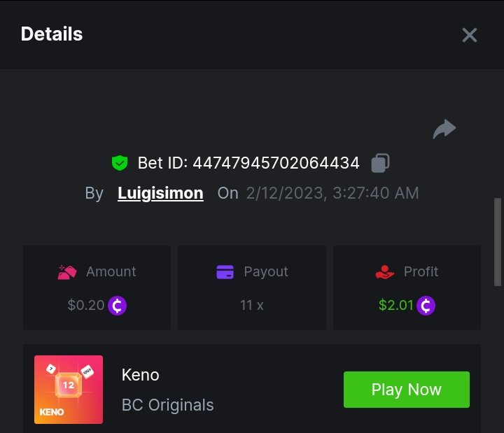Click the share arrow icon
This screenshot has height=433, width=504.
click(x=444, y=129)
